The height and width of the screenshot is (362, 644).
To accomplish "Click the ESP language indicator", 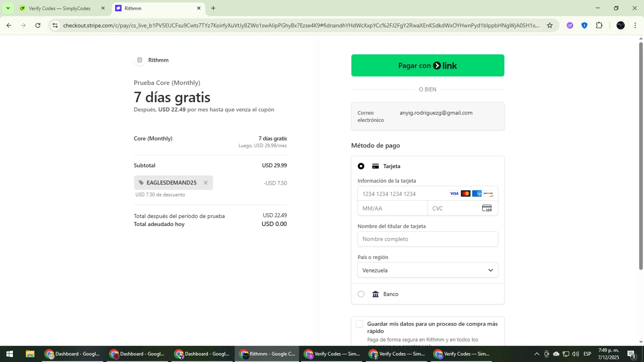I will [x=587, y=354].
